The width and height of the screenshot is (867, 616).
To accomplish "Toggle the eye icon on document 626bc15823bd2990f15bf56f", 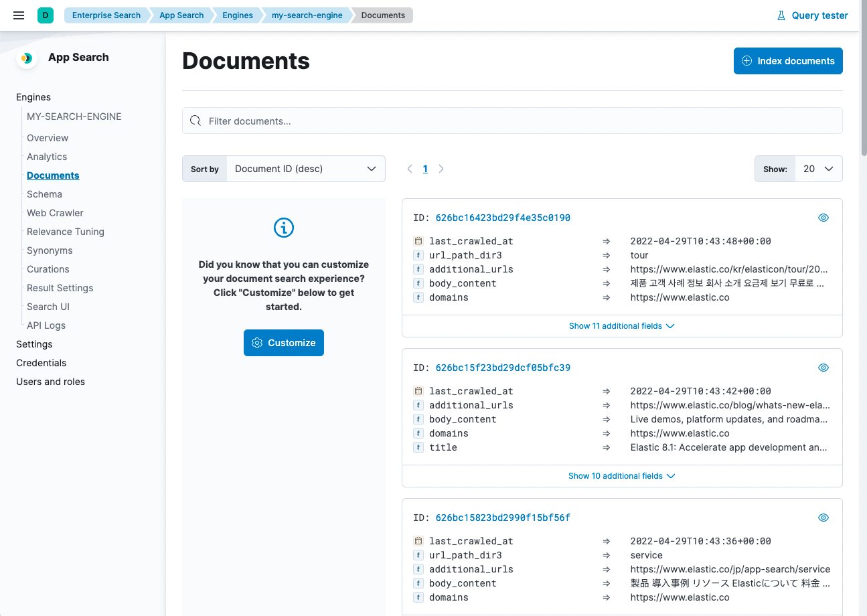I will (823, 517).
